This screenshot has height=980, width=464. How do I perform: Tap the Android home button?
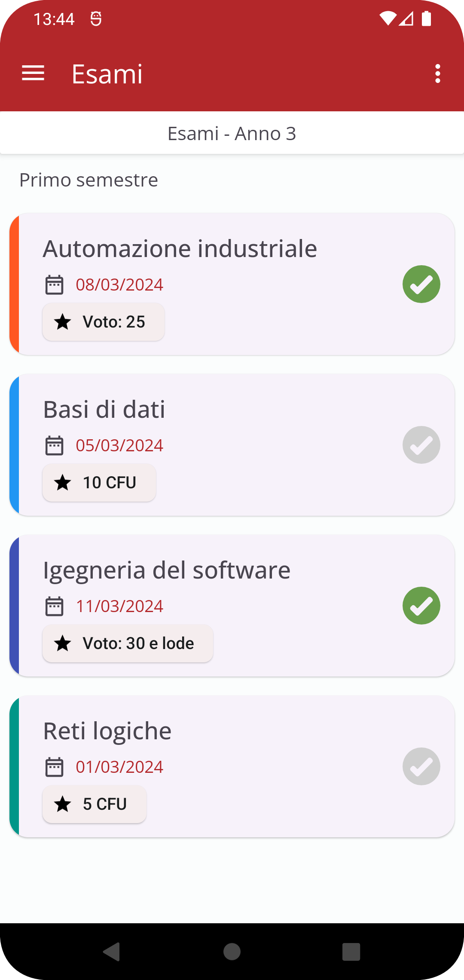(232, 952)
